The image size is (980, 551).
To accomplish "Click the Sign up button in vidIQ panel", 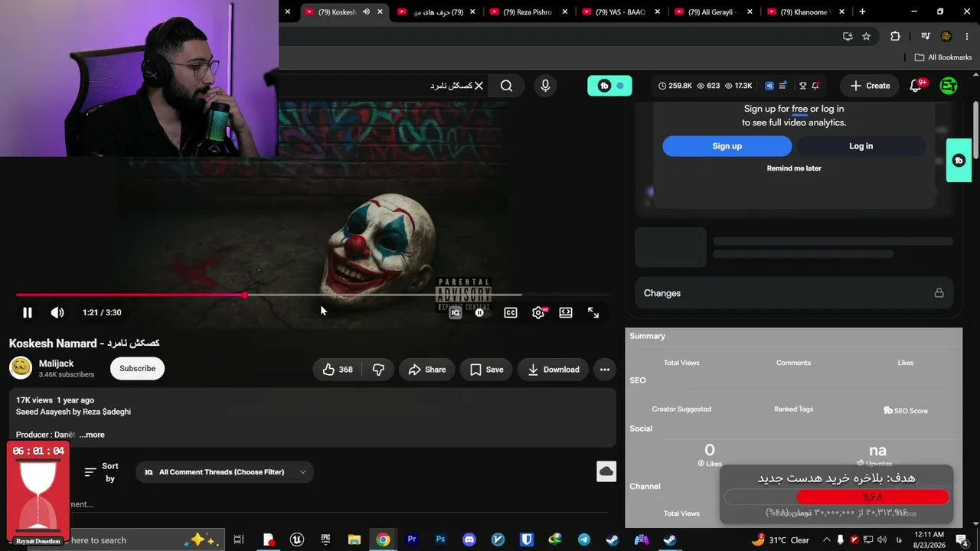I will click(x=727, y=146).
